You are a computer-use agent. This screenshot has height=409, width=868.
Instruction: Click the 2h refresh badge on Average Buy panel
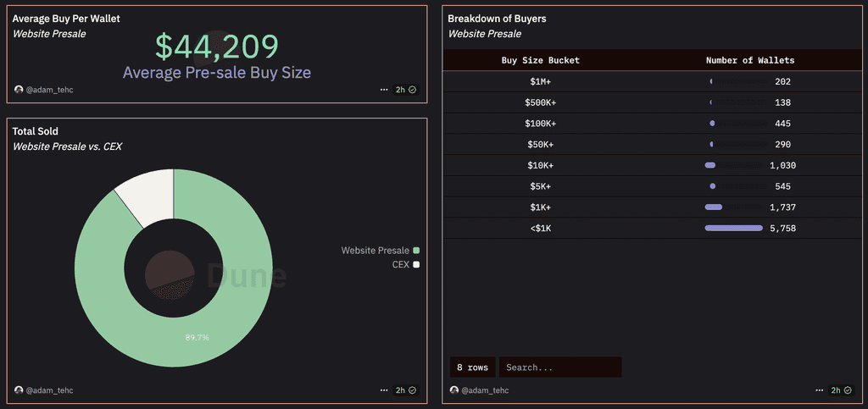406,90
